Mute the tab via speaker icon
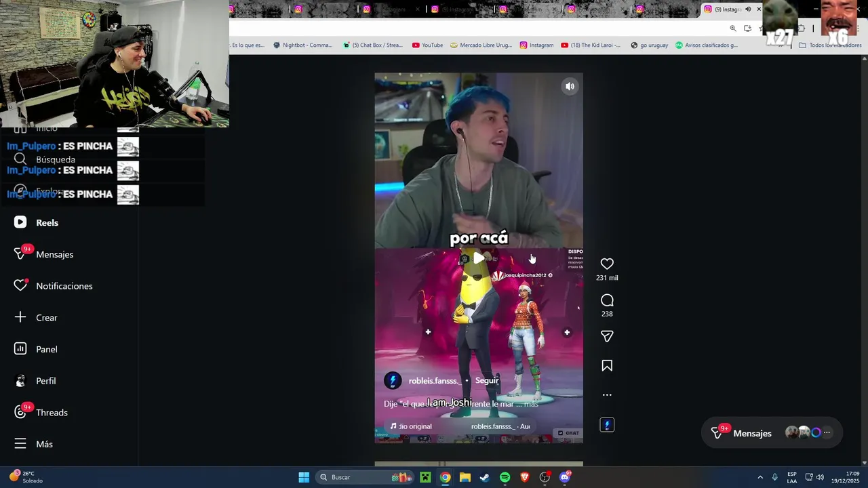The width and height of the screenshot is (868, 488). 748,9
